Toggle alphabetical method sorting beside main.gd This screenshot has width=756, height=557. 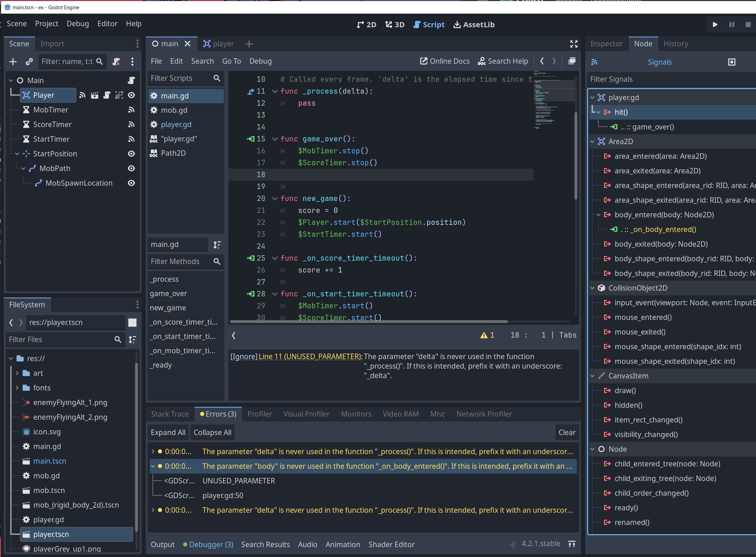click(x=217, y=245)
